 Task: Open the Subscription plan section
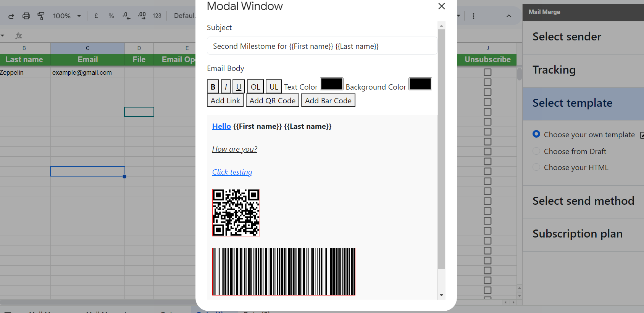click(577, 234)
